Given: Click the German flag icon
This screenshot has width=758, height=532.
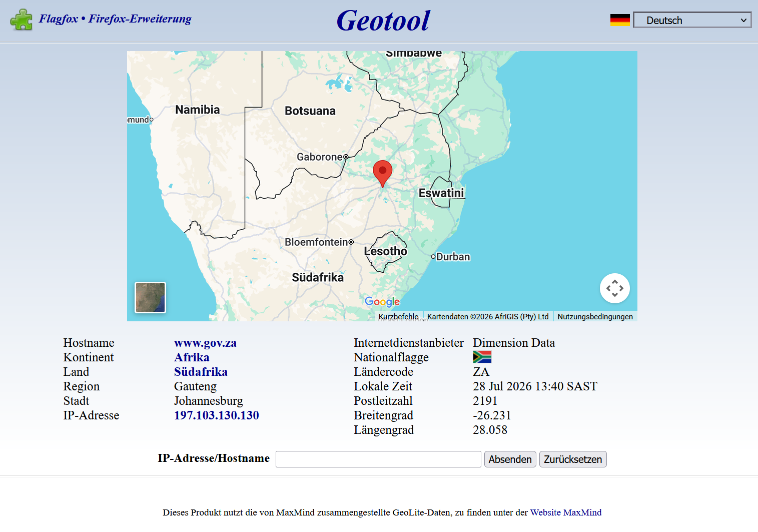Looking at the screenshot, I should (x=620, y=20).
